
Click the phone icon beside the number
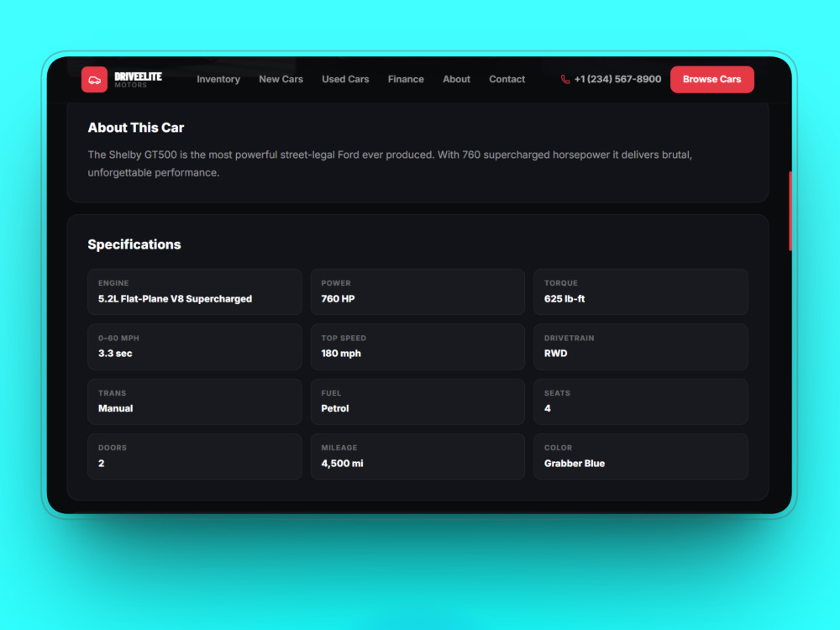tap(565, 79)
